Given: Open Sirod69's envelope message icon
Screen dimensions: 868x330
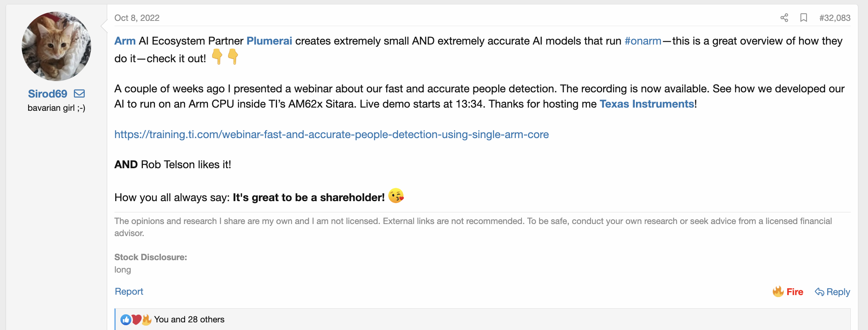Looking at the screenshot, I should [x=79, y=94].
